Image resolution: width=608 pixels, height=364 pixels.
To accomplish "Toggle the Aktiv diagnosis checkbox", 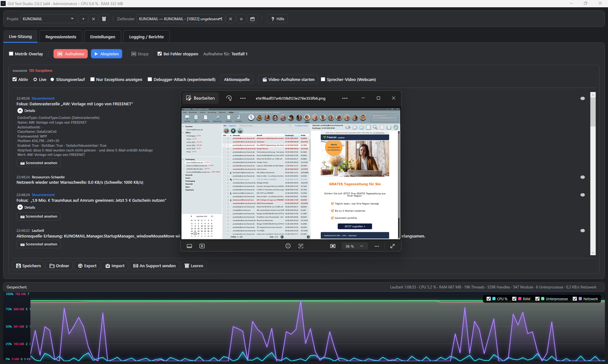I will tap(15, 79).
